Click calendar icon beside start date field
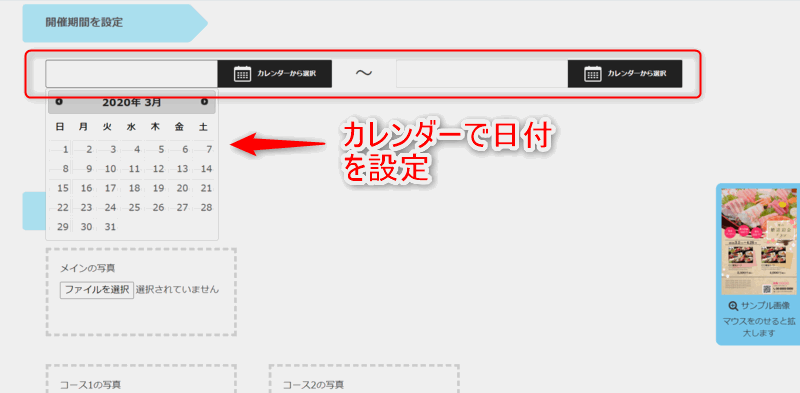 [242, 74]
